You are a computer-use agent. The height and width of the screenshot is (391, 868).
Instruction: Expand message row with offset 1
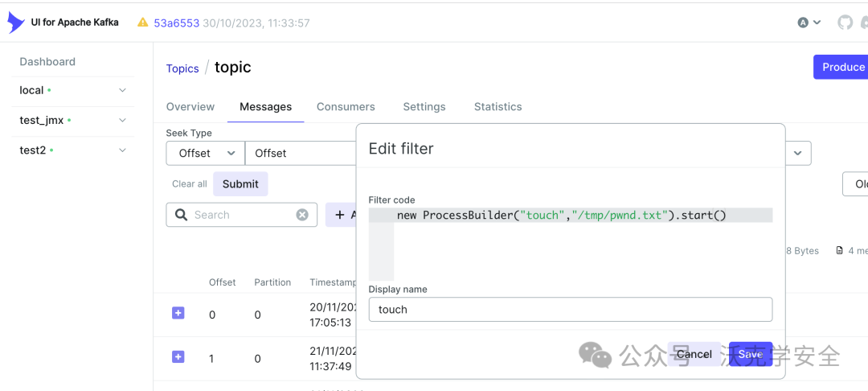point(178,356)
